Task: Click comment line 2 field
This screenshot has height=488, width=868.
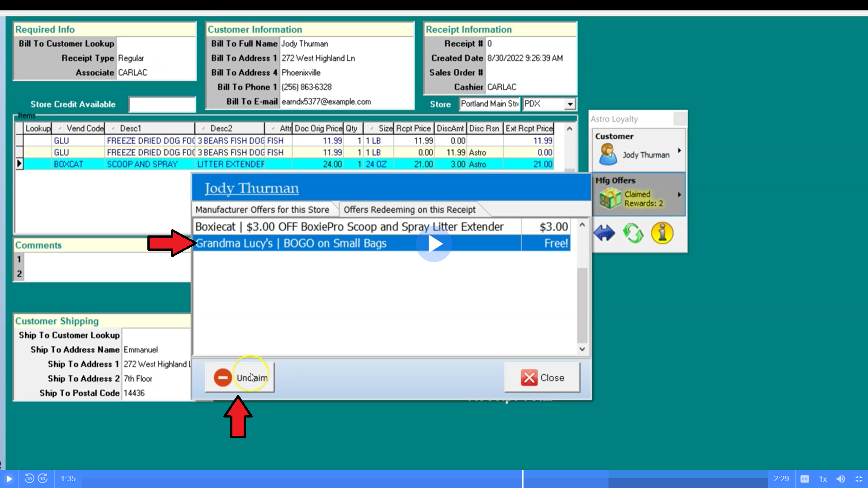Action: [107, 274]
